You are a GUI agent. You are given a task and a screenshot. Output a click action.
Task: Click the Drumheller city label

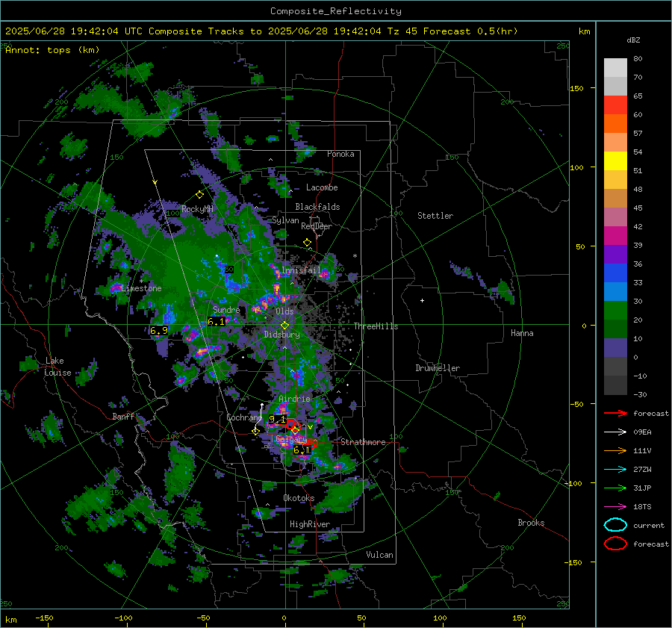[438, 368]
